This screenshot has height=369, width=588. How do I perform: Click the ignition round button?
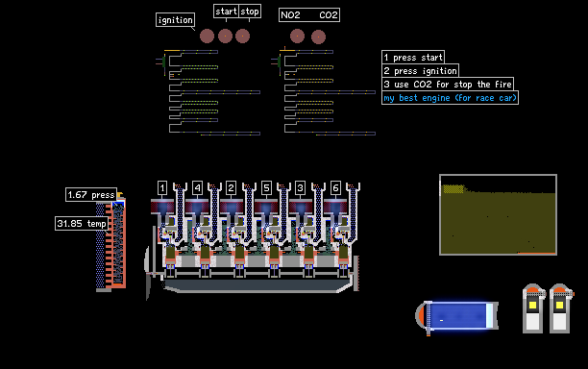207,36
